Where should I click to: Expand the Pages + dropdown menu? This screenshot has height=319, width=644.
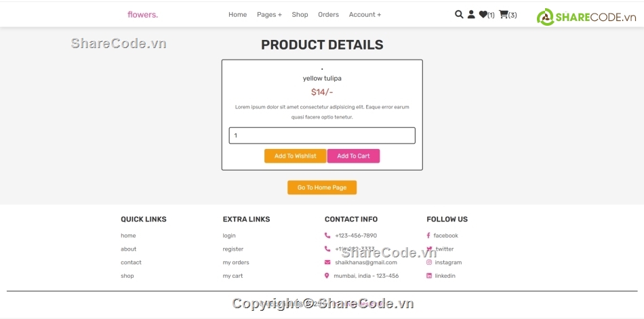tap(269, 15)
